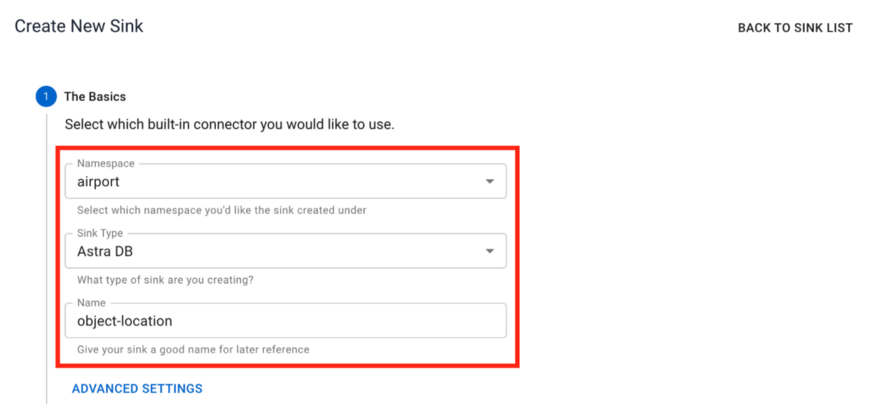The height and width of the screenshot is (404, 875).
Task: Click the built-in connector instruction text
Action: pyautogui.click(x=229, y=125)
